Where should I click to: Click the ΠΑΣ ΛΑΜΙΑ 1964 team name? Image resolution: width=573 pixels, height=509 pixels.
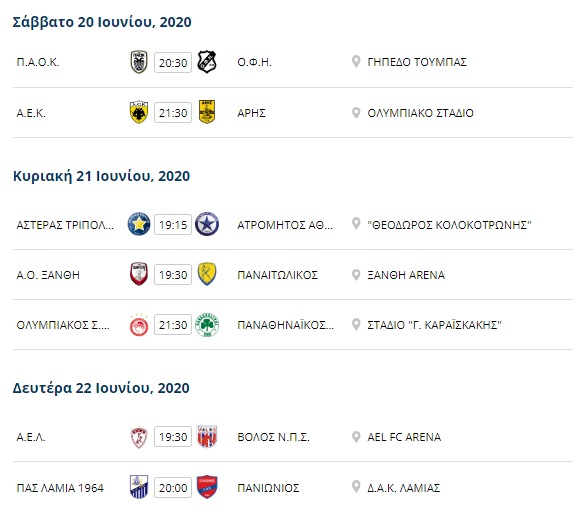point(60,488)
